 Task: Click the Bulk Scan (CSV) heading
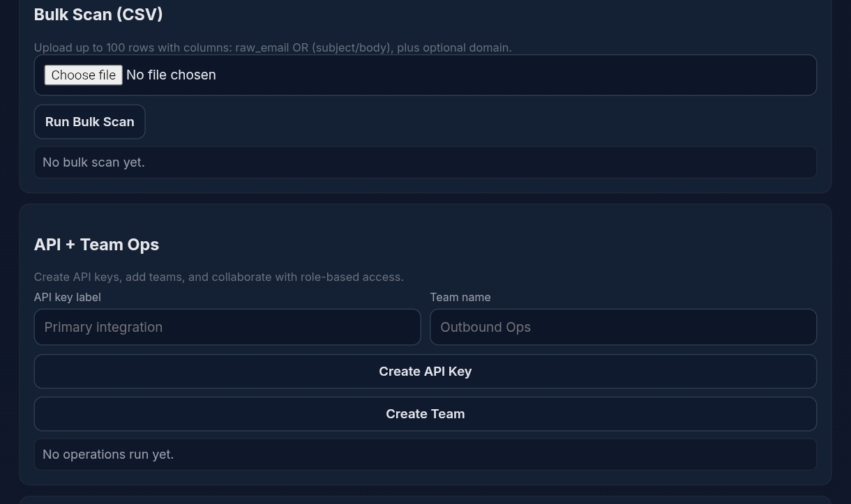98,14
